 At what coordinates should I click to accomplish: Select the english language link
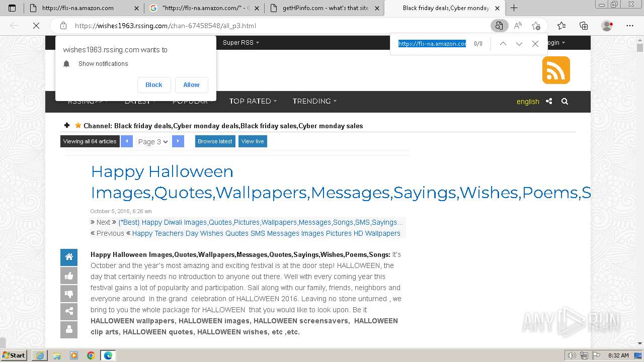pyautogui.click(x=528, y=102)
